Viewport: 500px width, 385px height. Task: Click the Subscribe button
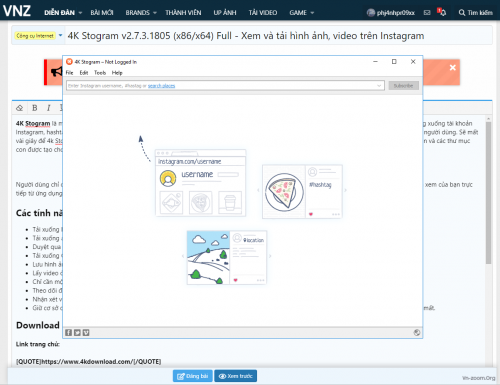[x=403, y=86]
